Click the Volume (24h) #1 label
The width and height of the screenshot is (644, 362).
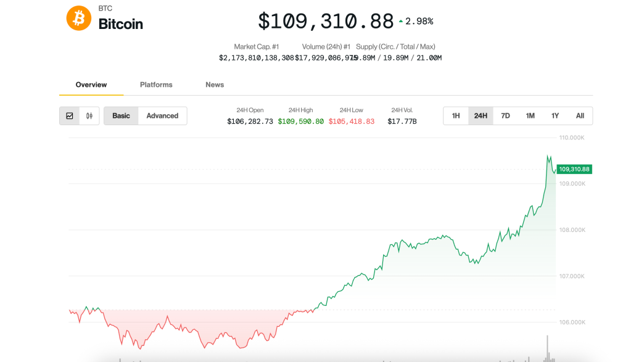click(x=326, y=47)
